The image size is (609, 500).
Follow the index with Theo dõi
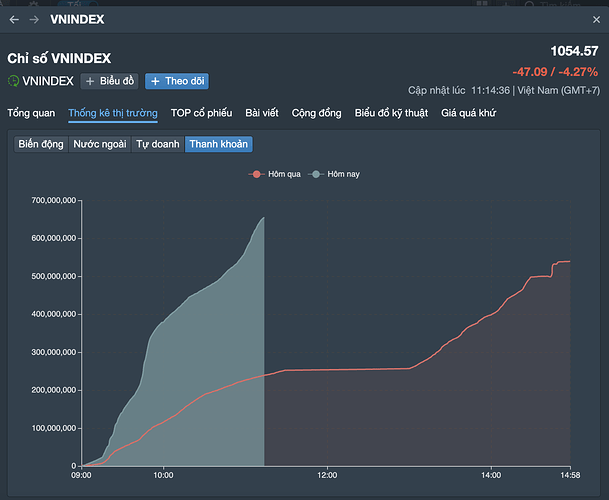tap(176, 81)
